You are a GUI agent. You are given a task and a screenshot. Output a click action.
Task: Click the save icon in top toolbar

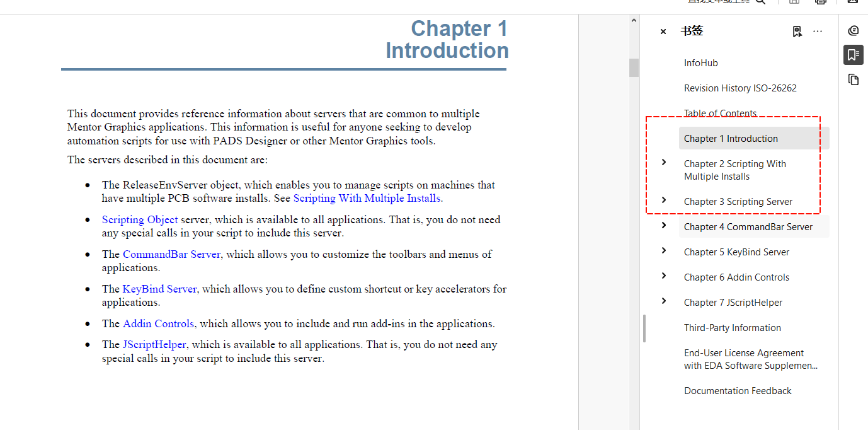(794, 2)
